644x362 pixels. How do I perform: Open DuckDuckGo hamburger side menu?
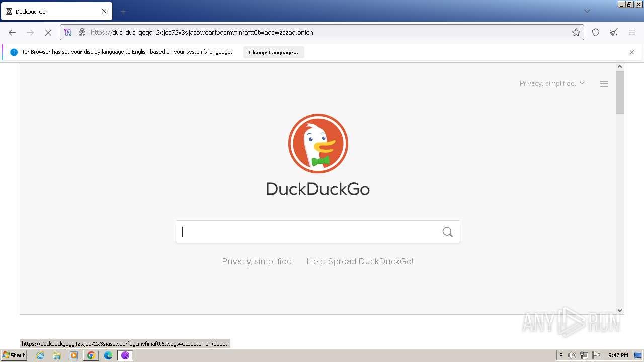point(604,84)
